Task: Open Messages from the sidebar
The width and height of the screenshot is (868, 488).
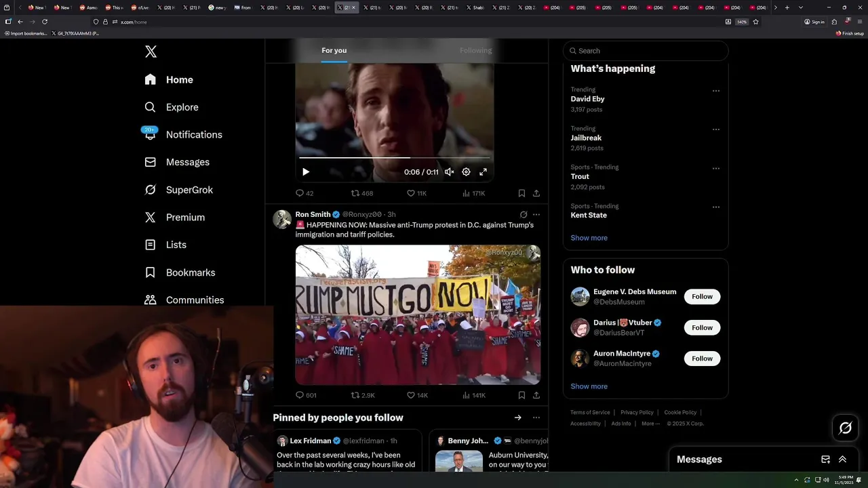Action: pos(177,162)
